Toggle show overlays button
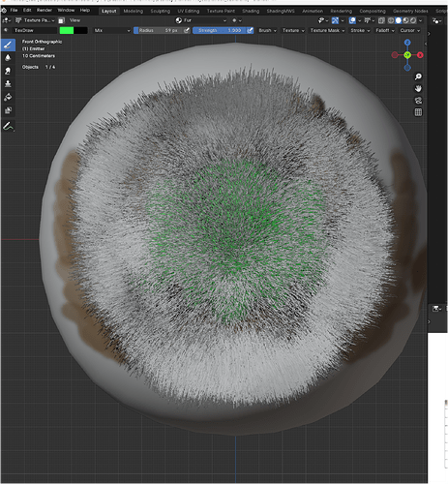 coord(352,20)
